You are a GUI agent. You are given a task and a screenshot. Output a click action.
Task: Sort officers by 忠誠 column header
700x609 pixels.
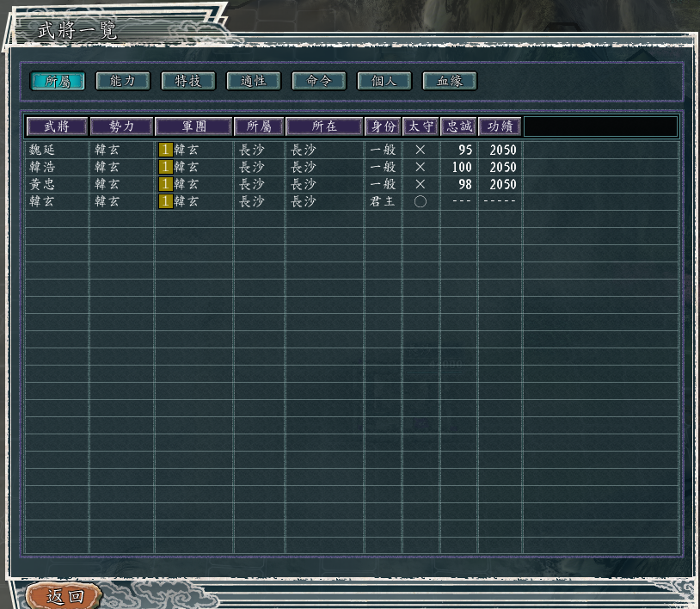tap(459, 126)
